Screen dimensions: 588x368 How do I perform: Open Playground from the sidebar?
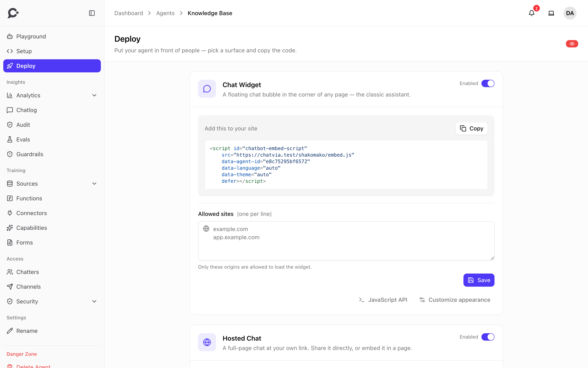coord(52,37)
